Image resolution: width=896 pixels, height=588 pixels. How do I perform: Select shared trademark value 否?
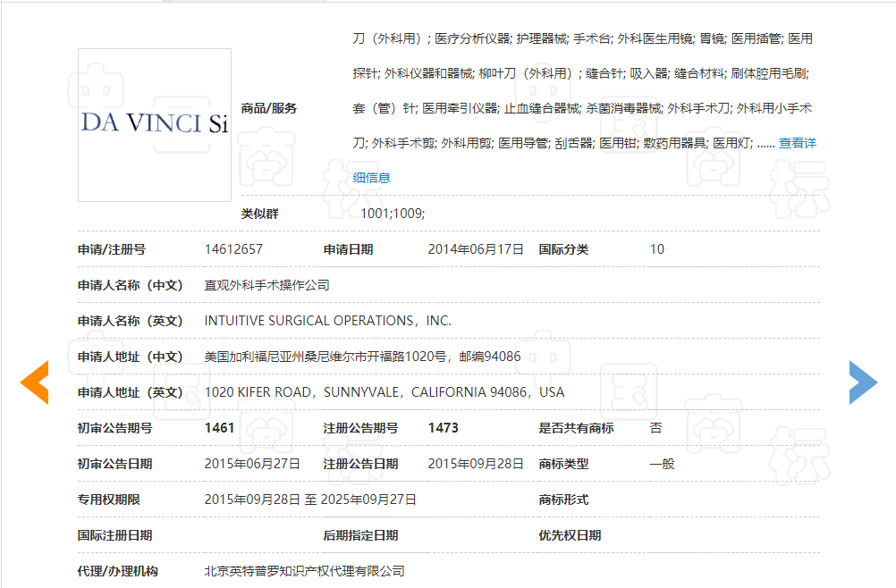[x=656, y=428]
